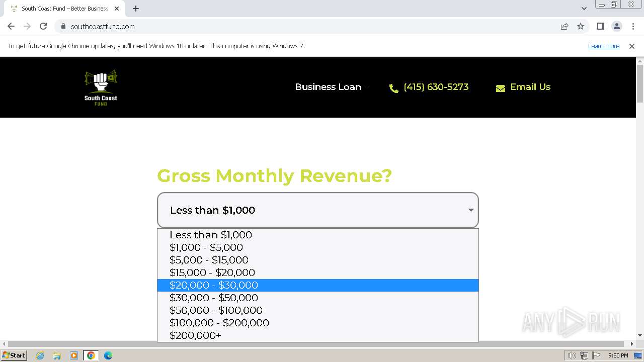Click the page scroll-up arrow
644x362 pixels.
click(x=640, y=61)
